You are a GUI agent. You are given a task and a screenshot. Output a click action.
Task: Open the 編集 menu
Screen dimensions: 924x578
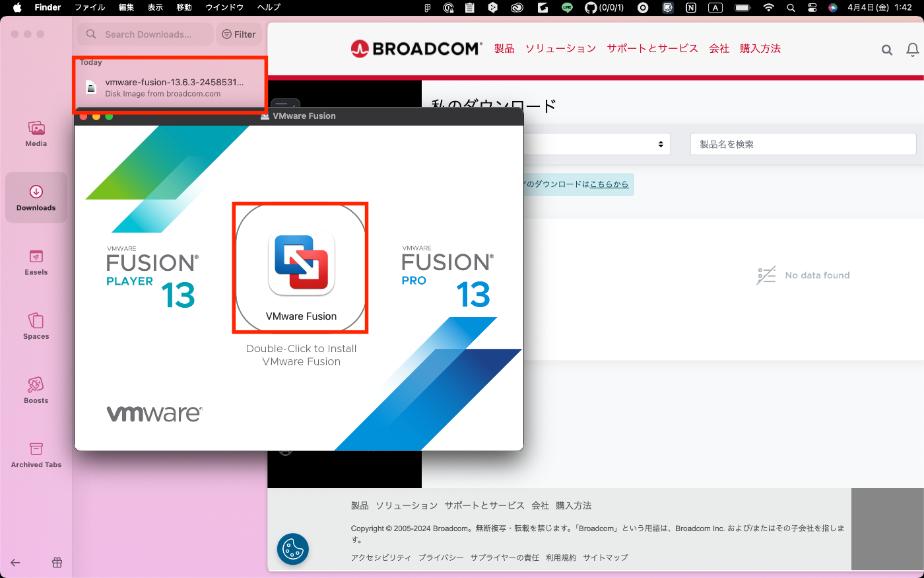pos(126,7)
